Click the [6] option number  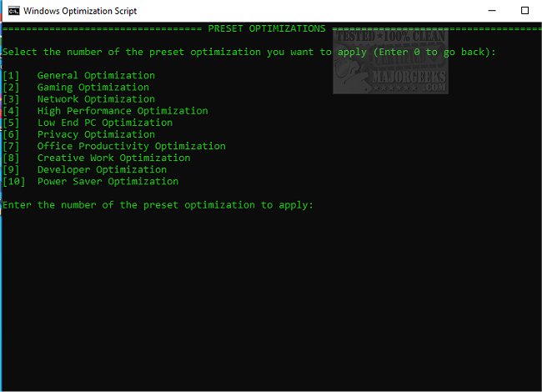click(11, 134)
